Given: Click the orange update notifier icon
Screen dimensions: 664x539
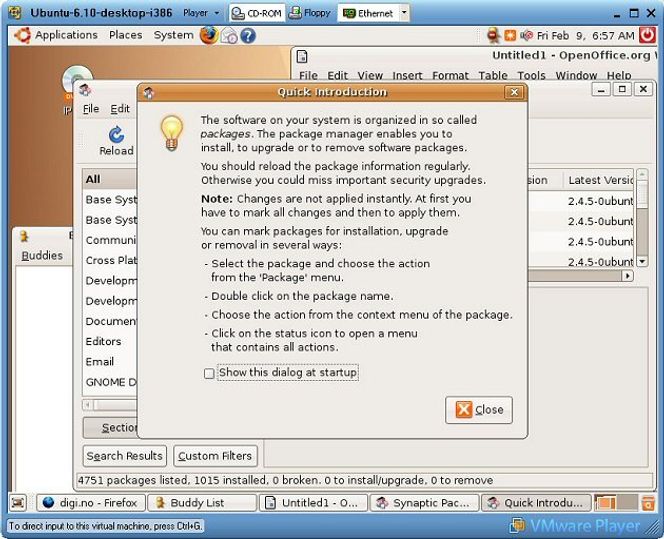Looking at the screenshot, I should [510, 36].
